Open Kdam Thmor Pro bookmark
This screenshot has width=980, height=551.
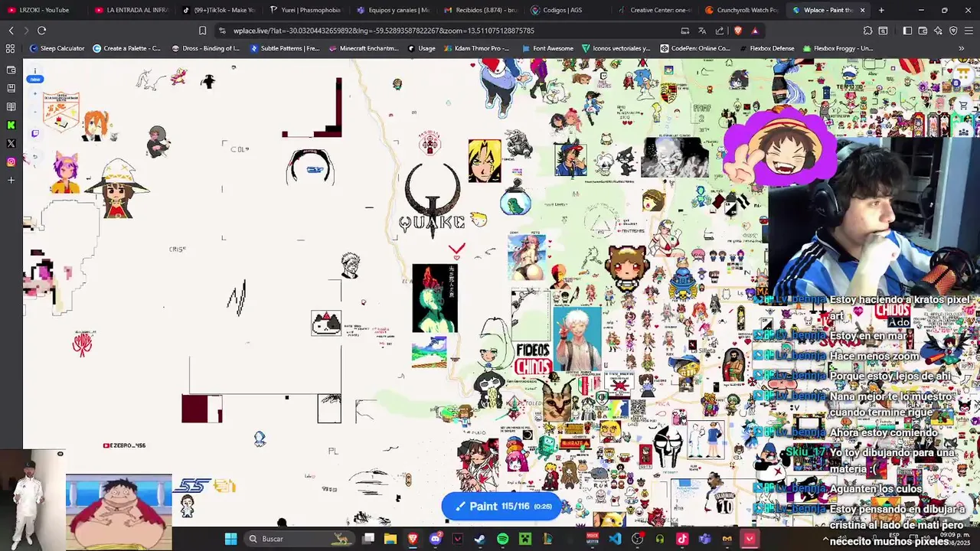point(476,48)
